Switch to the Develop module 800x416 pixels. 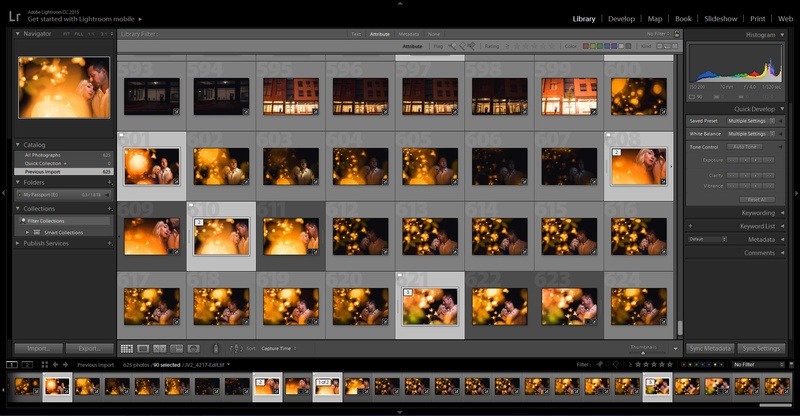click(x=621, y=18)
